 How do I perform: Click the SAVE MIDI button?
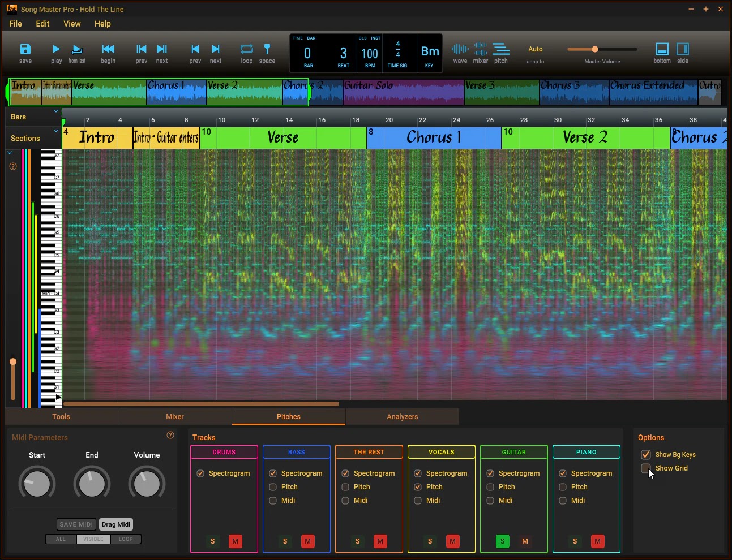(x=76, y=524)
